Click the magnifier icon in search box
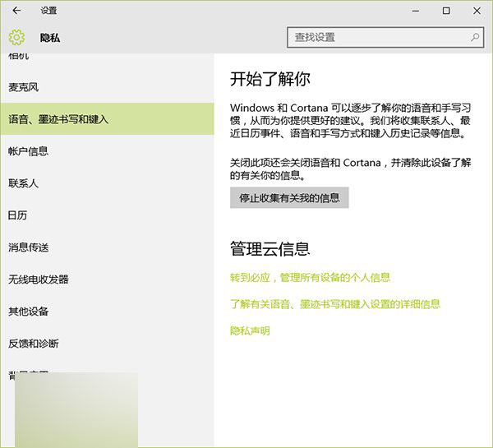Image resolution: width=493 pixels, height=448 pixels. 475,37
